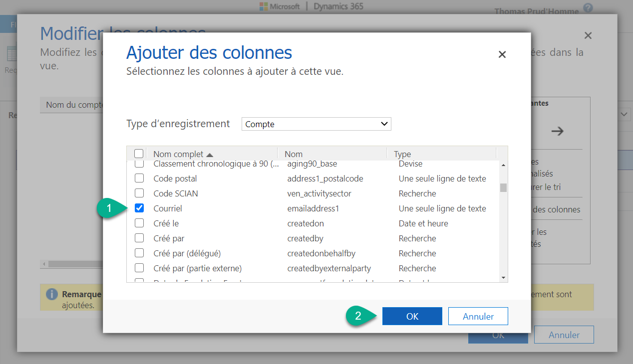Toggle the select-all checkbox in the column header
Screen dimensions: 633x364
(x=139, y=154)
